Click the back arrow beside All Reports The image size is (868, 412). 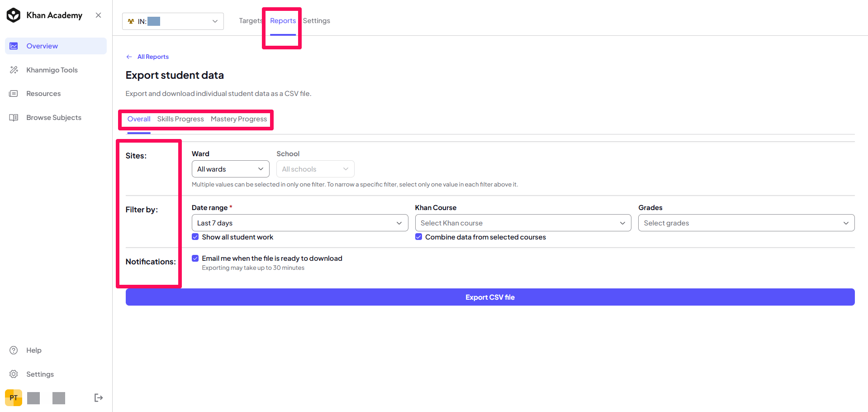pyautogui.click(x=129, y=57)
